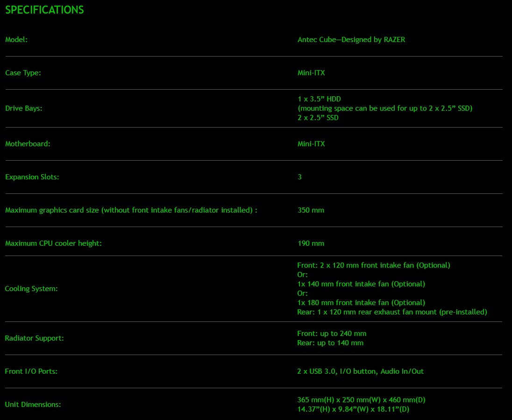Image resolution: width=512 pixels, height=420 pixels.
Task: Click the "Cooling System:" label
Action: point(31,289)
